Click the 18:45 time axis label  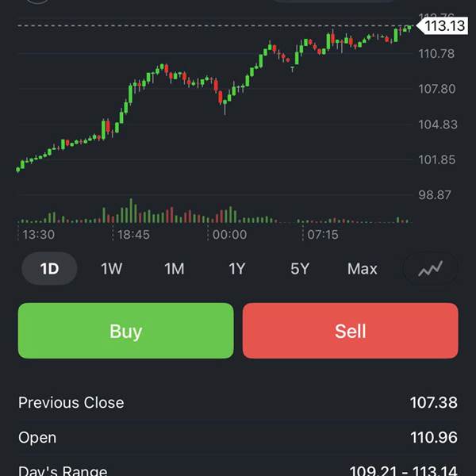(133, 235)
